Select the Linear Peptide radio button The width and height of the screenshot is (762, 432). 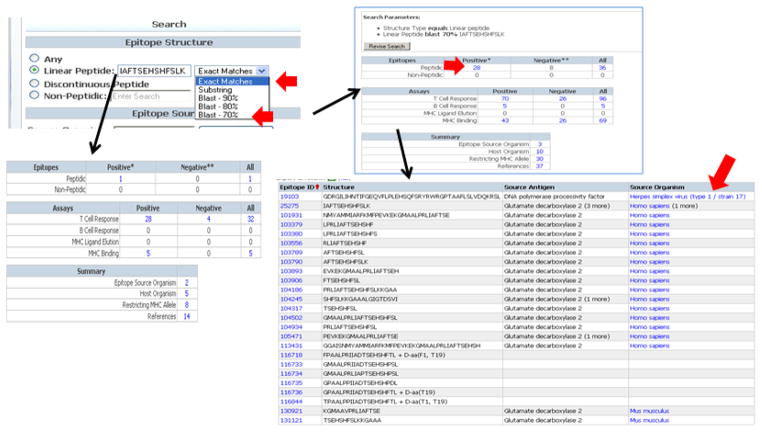point(36,71)
